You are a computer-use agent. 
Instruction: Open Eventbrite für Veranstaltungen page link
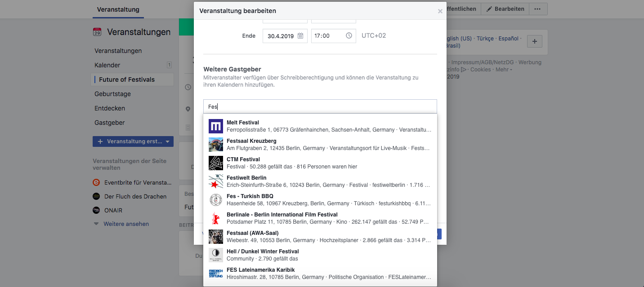click(138, 182)
